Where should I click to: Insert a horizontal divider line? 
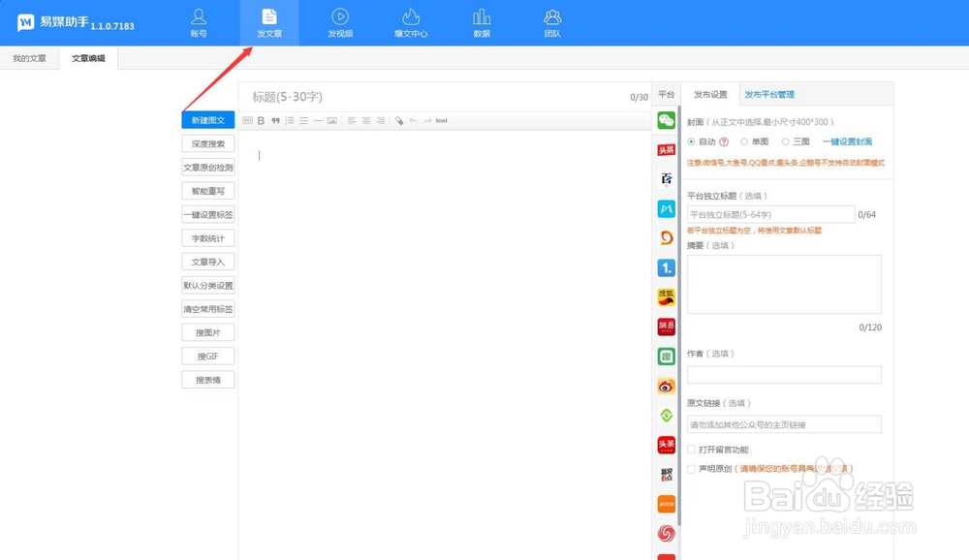(x=318, y=120)
